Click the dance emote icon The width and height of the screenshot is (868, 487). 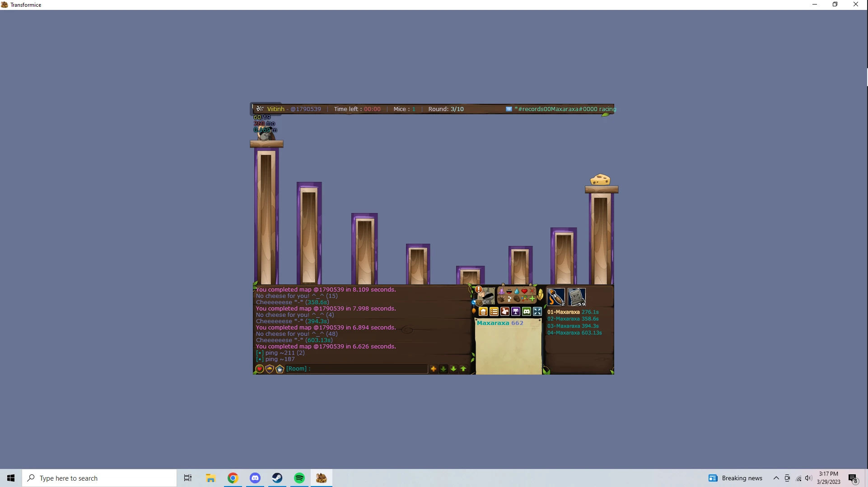point(501,292)
